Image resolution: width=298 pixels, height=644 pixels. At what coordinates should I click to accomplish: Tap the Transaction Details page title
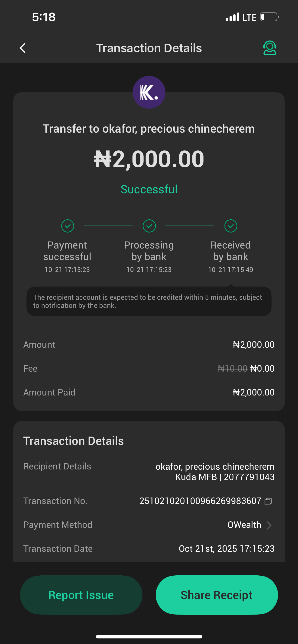[x=149, y=48]
